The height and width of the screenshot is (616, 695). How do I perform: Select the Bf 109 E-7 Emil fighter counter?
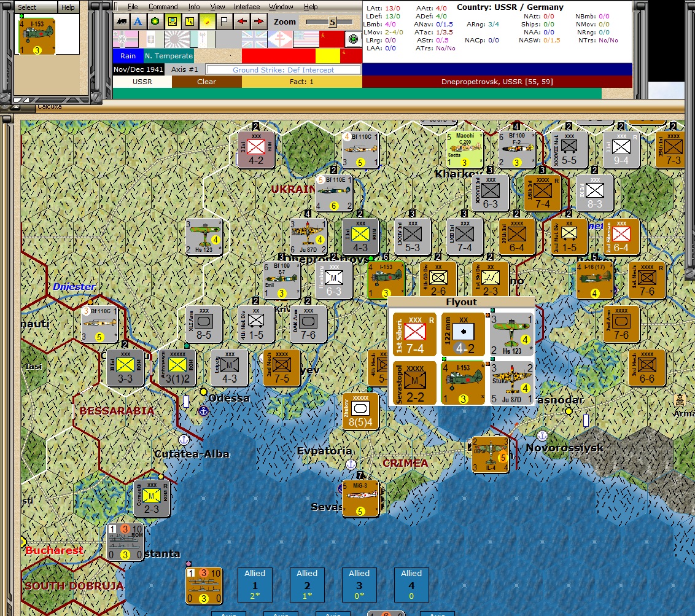pyautogui.click(x=281, y=280)
